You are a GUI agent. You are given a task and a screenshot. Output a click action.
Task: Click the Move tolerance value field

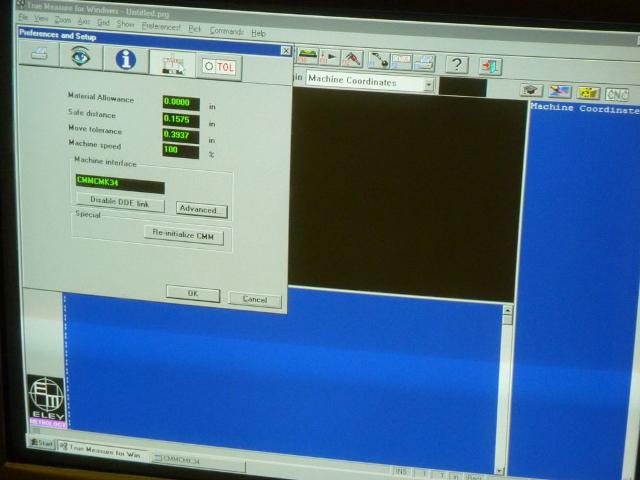point(181,136)
